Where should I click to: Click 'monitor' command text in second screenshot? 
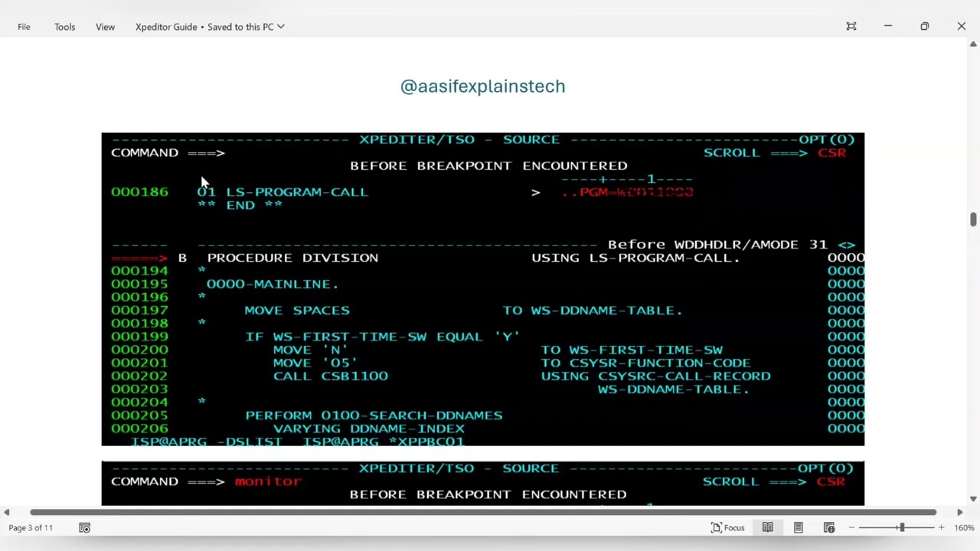[268, 481]
